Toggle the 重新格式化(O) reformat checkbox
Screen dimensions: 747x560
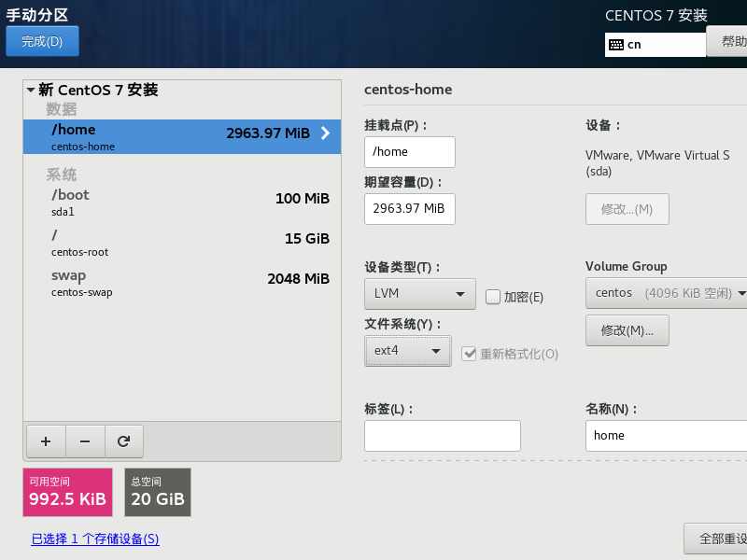point(469,354)
